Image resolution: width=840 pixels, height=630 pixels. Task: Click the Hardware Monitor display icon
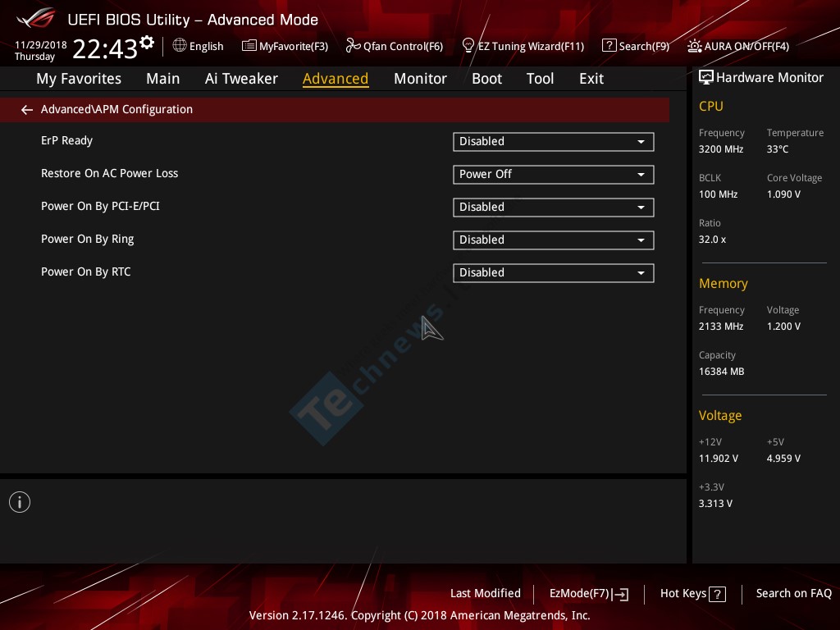[x=706, y=78]
